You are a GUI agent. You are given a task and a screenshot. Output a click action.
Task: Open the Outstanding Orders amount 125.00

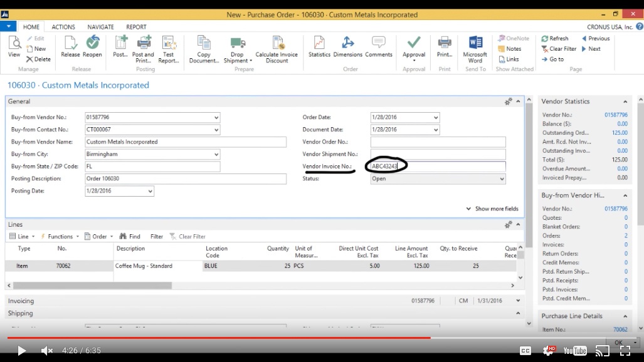tap(620, 133)
